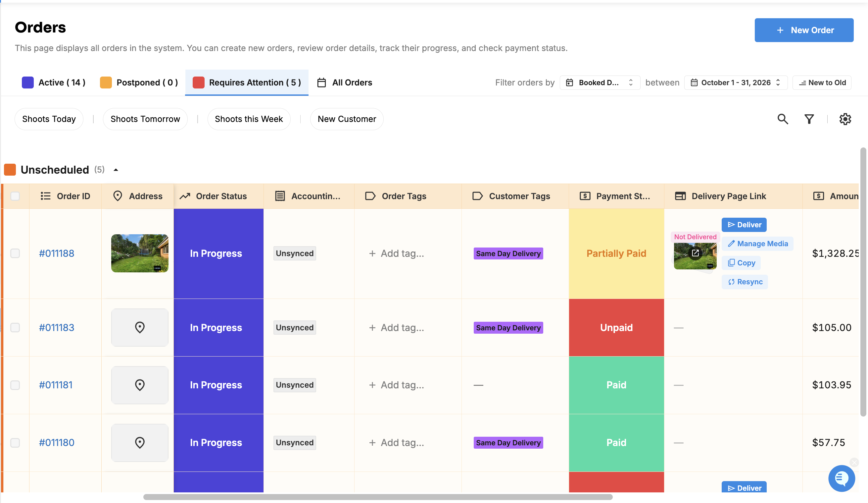Click the Order ID column list icon
The image size is (868, 503).
click(x=45, y=196)
